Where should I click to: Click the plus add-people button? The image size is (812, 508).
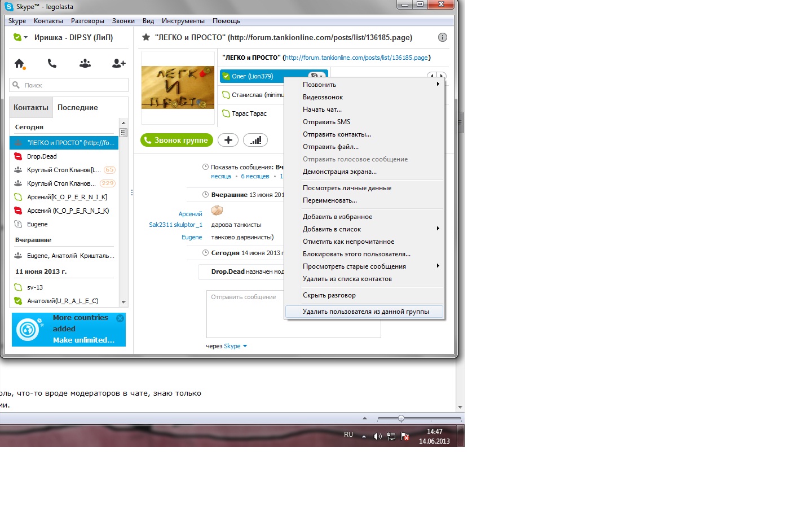coord(228,140)
